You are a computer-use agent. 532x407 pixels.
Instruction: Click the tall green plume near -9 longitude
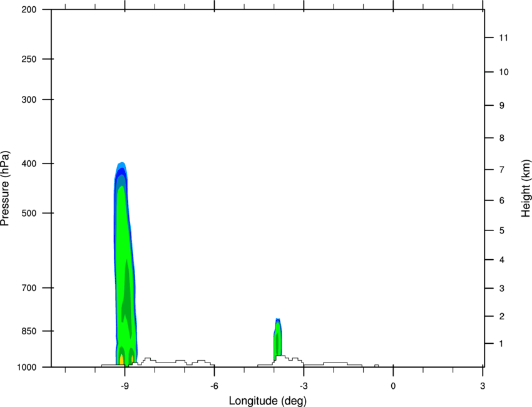coord(125,264)
